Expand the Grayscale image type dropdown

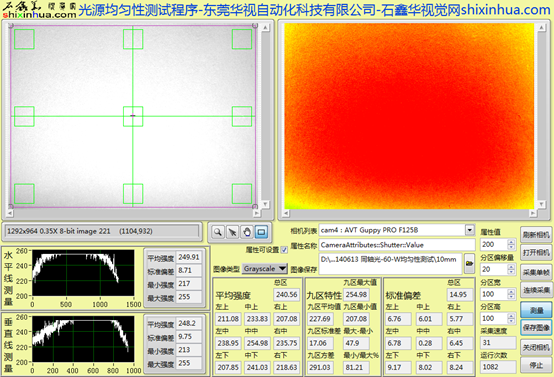click(282, 269)
